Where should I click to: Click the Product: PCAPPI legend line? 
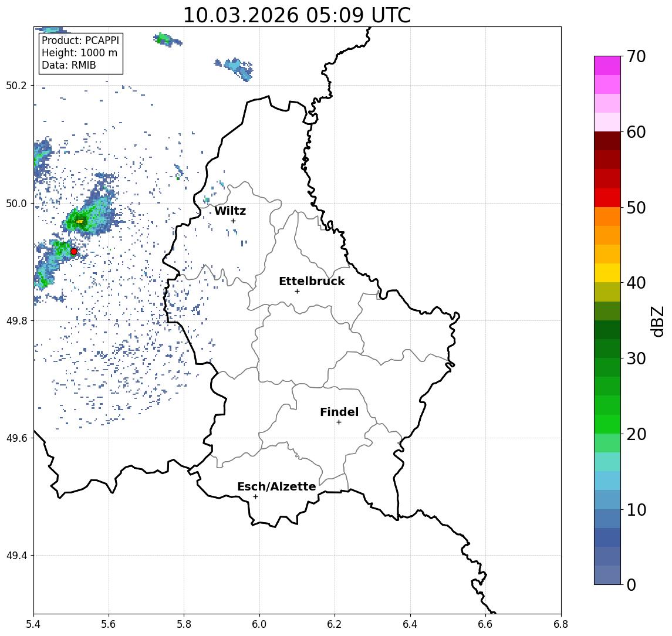80,40
